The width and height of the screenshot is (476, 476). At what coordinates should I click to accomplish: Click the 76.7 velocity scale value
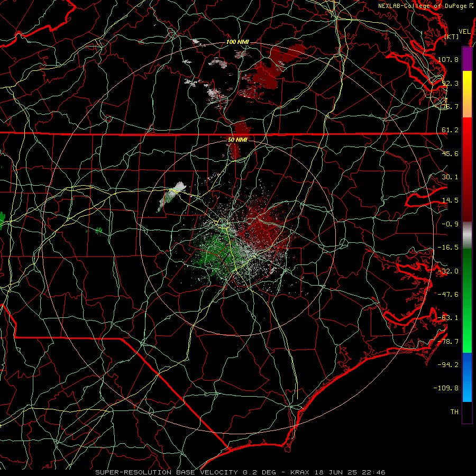(450, 106)
